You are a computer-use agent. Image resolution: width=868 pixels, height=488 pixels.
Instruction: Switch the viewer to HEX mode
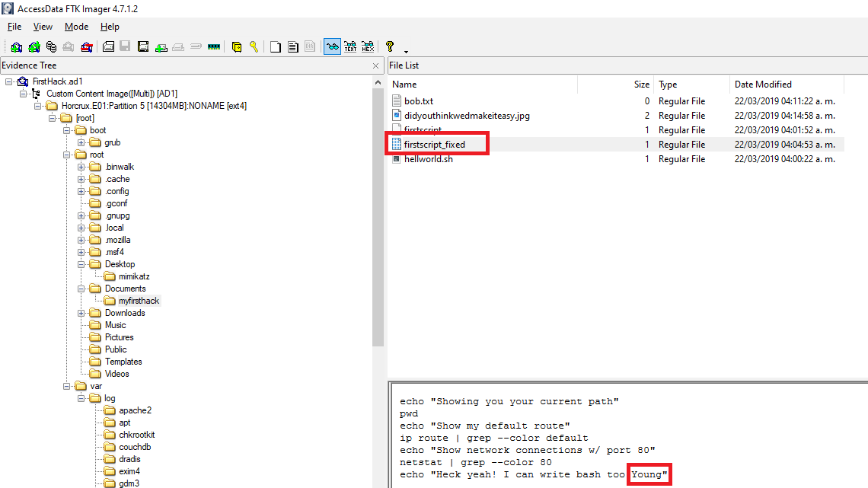[x=368, y=46]
